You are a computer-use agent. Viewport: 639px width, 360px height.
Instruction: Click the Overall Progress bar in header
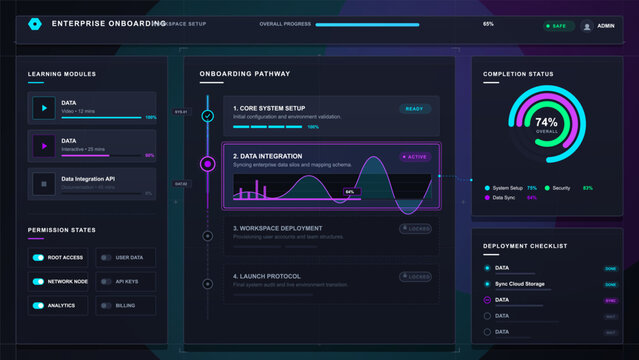pyautogui.click(x=367, y=25)
